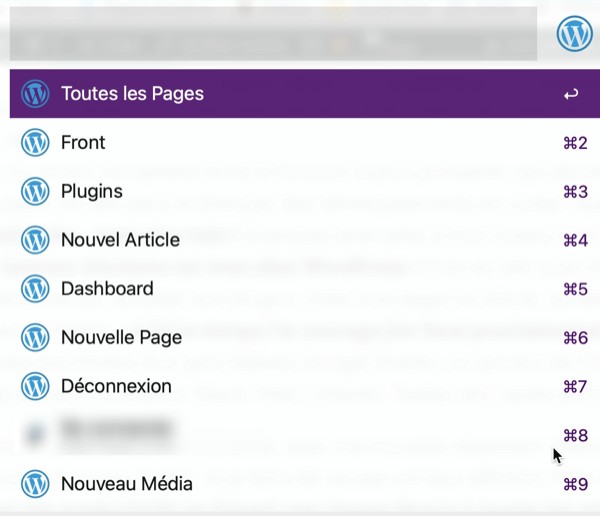Select the Front result row
Screen dimensions: 600x516
click(305, 142)
